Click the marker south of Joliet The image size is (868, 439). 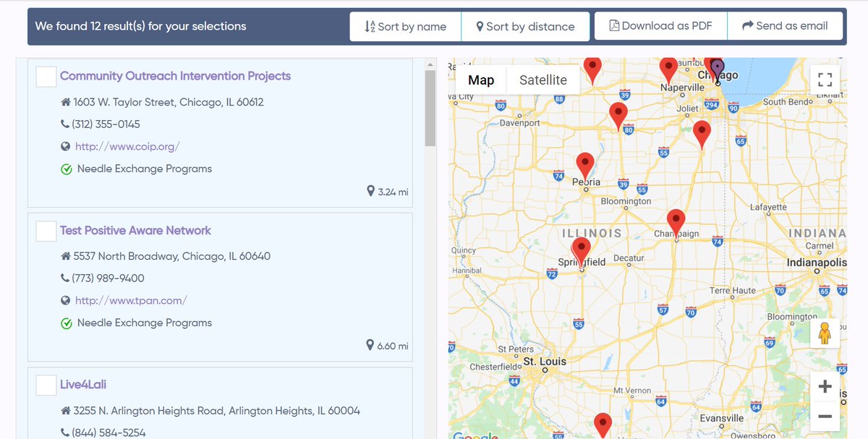click(702, 135)
